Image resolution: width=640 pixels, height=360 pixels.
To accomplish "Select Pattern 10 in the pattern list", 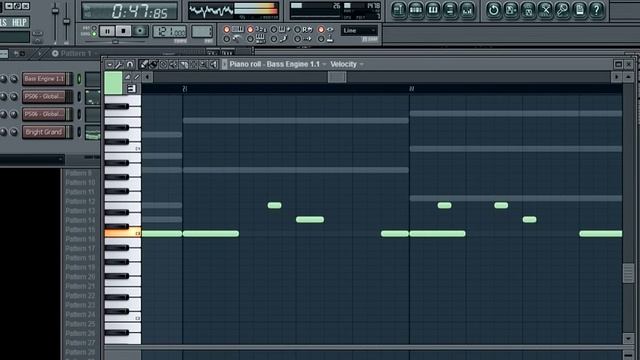I will coord(80,182).
